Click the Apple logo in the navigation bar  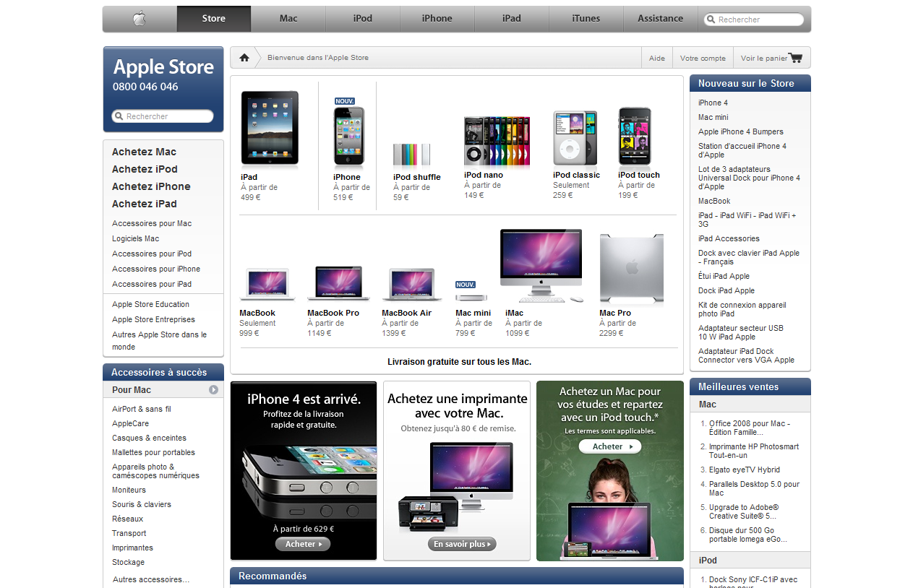[140, 19]
